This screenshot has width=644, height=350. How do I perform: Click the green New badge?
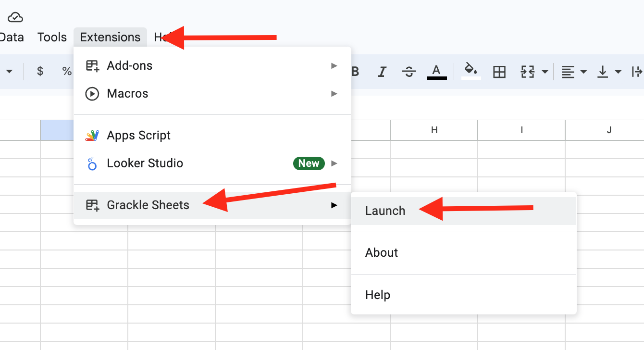click(x=309, y=163)
